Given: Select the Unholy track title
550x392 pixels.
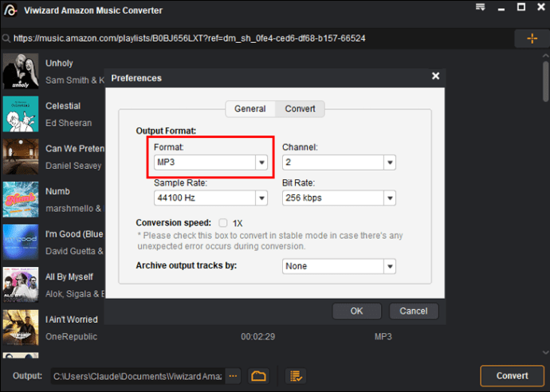Looking at the screenshot, I should [59, 63].
